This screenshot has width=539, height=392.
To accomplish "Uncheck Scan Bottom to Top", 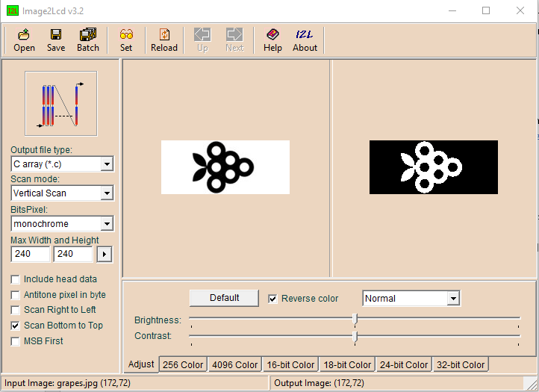I will coord(16,326).
